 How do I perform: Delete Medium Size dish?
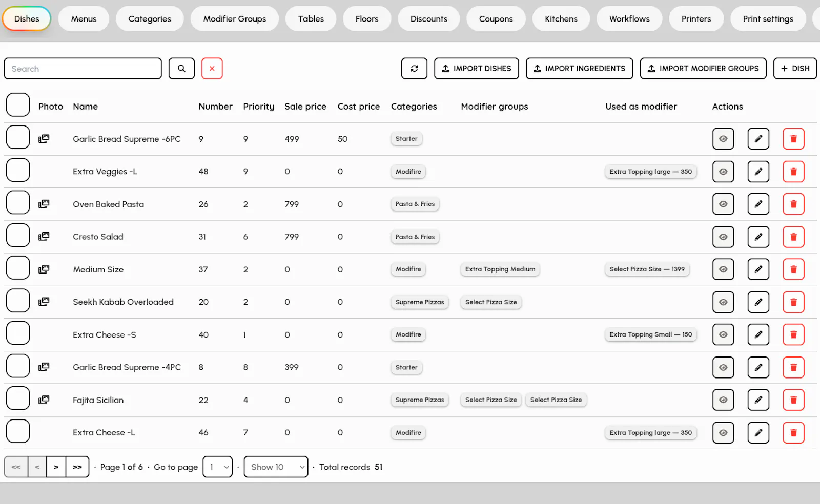tap(793, 269)
